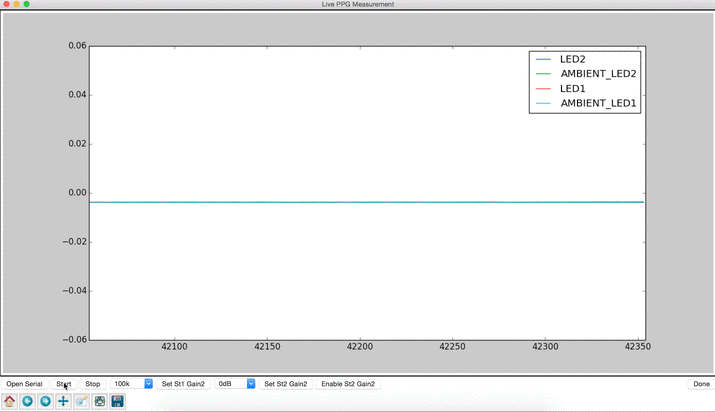
Task: Click the 42100 x-axis tick label
Action: point(174,347)
